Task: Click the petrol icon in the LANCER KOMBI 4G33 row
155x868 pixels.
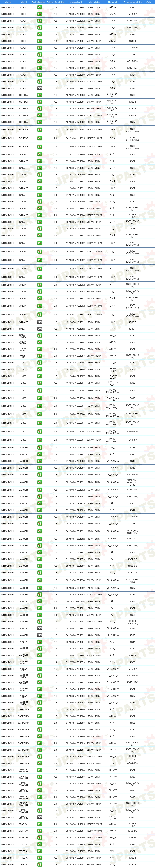Action: [x=40, y=662]
